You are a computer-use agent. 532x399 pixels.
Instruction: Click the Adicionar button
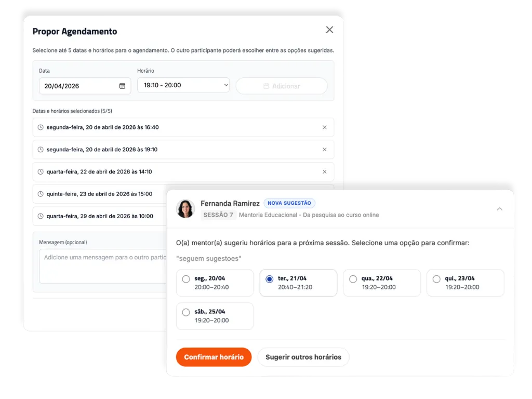[281, 86]
